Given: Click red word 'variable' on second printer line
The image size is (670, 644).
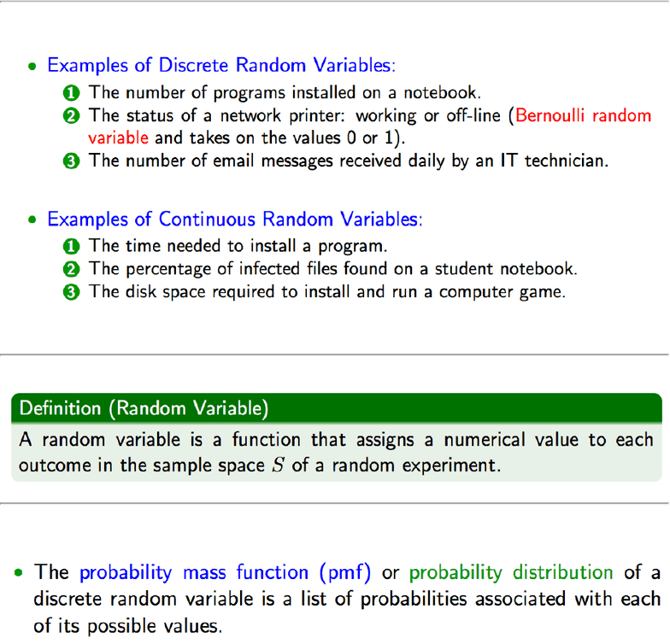Looking at the screenshot, I should click(118, 138).
